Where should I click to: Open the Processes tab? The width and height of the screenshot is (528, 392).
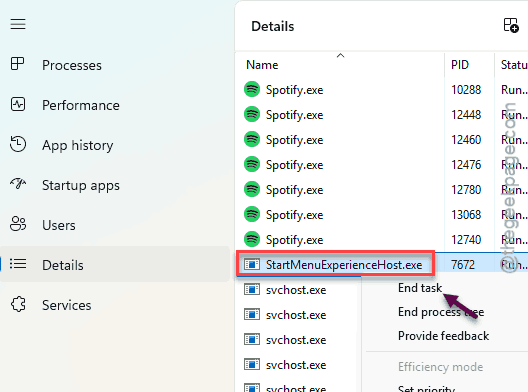[72, 65]
